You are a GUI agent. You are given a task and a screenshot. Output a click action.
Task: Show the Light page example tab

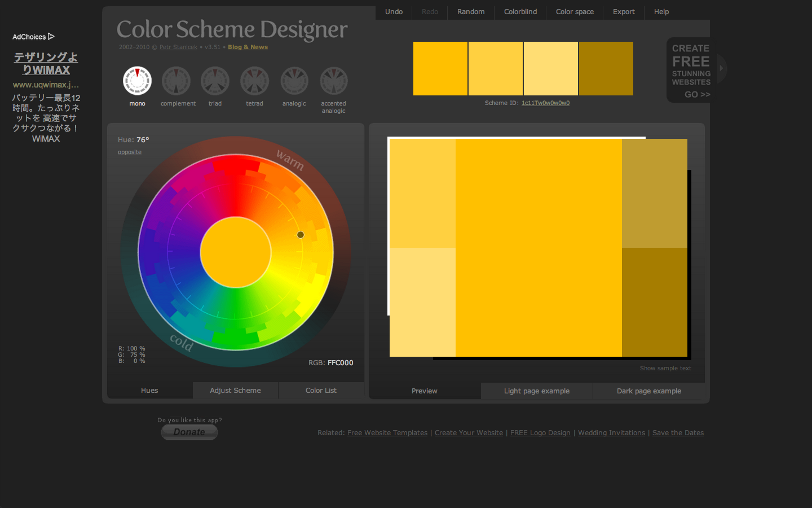pyautogui.click(x=536, y=391)
